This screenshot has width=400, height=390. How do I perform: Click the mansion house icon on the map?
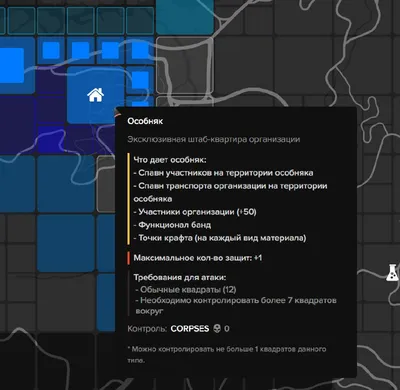(x=95, y=95)
